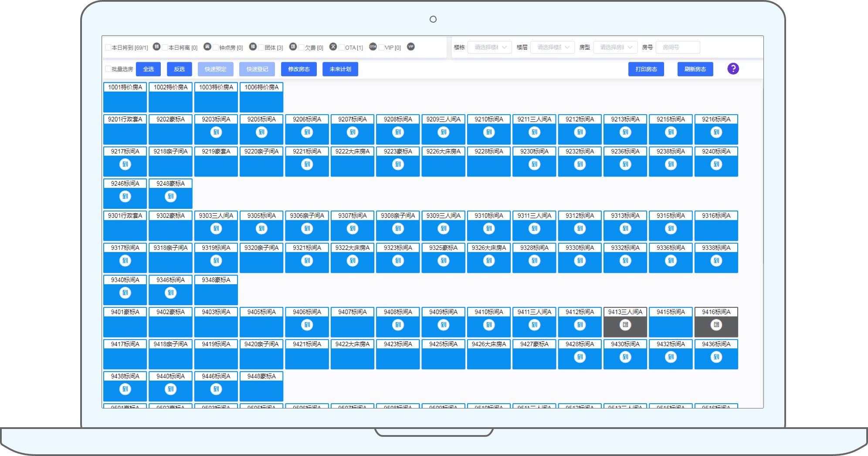
Task: Click the OTA legend icon in filter bar
Action: pos(373,47)
